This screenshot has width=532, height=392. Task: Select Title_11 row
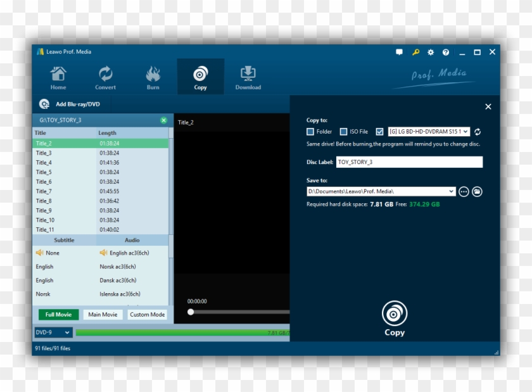tap(101, 229)
